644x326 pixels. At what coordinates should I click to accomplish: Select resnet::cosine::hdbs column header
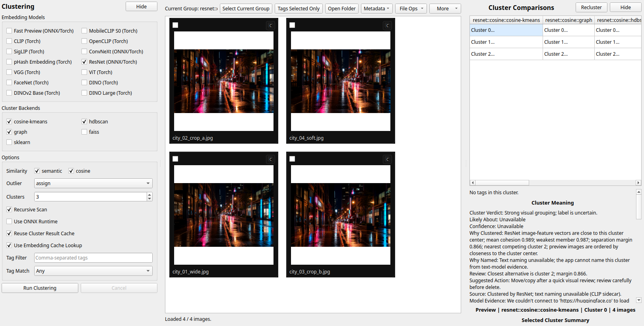click(618, 20)
